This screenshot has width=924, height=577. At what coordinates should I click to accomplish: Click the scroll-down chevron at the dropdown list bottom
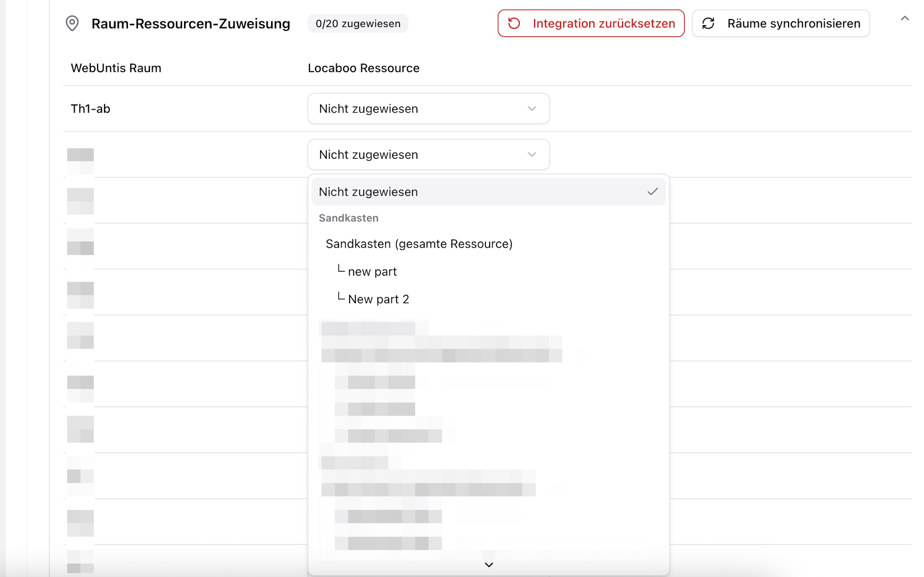488,565
